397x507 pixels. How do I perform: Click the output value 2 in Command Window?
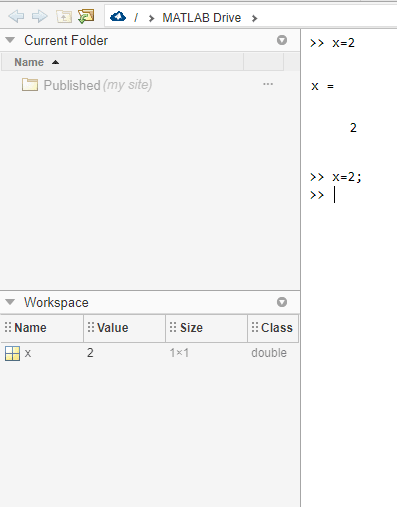pyautogui.click(x=353, y=128)
